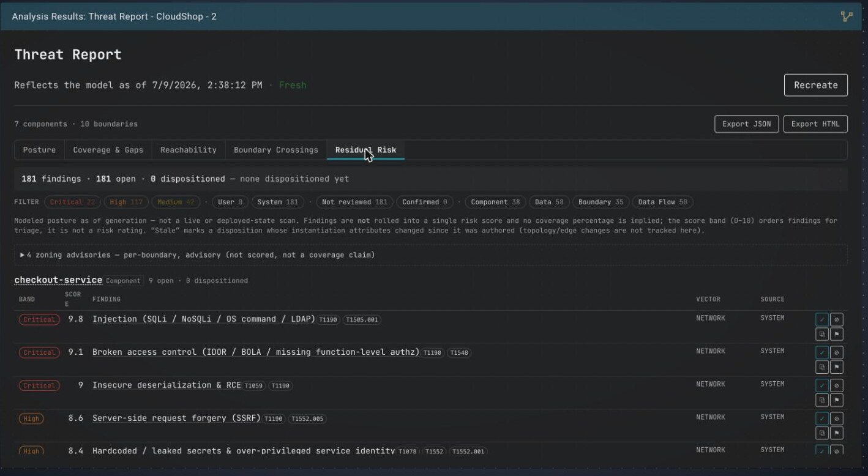This screenshot has height=476, width=868.
Task: Click duplicate icon on Broken access control row
Action: point(821,367)
